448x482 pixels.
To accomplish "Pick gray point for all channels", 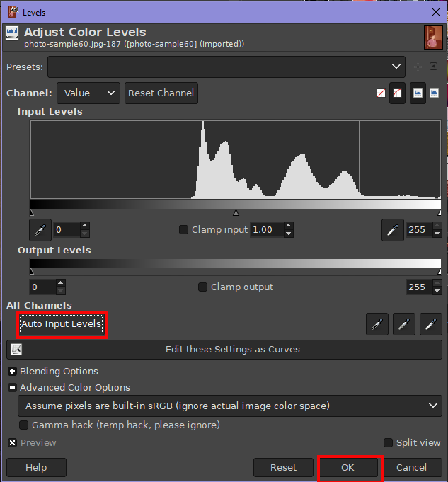I will 404,324.
